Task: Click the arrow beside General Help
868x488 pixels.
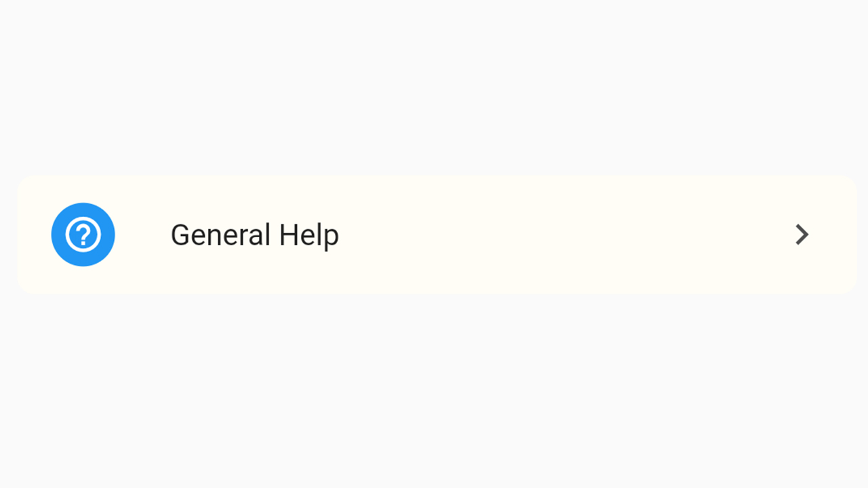Action: [802, 235]
